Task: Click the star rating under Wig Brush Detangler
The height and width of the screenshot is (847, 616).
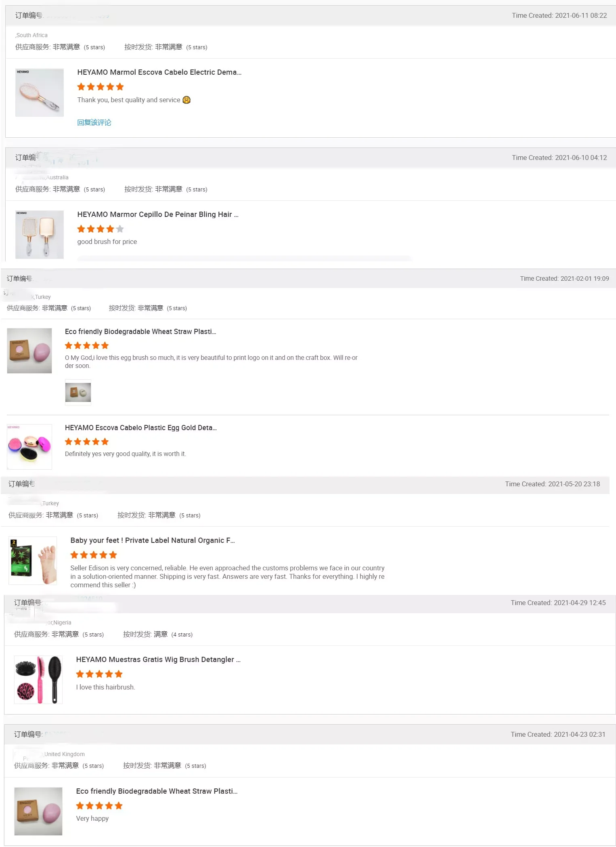Action: 99,674
